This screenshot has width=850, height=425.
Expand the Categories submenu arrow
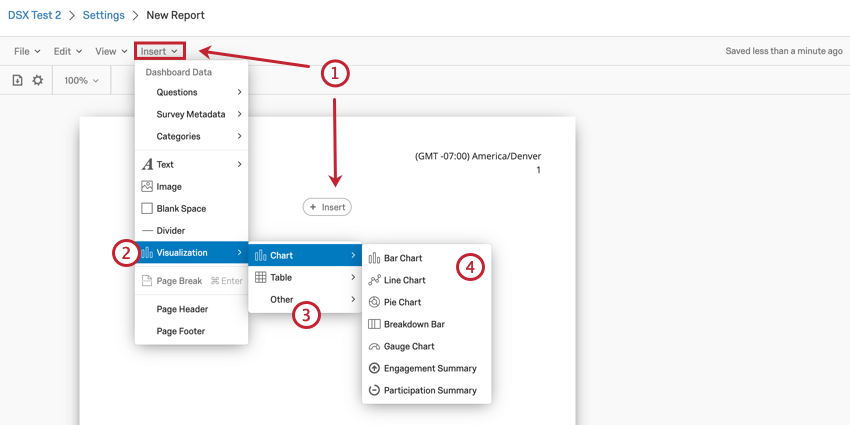click(239, 136)
